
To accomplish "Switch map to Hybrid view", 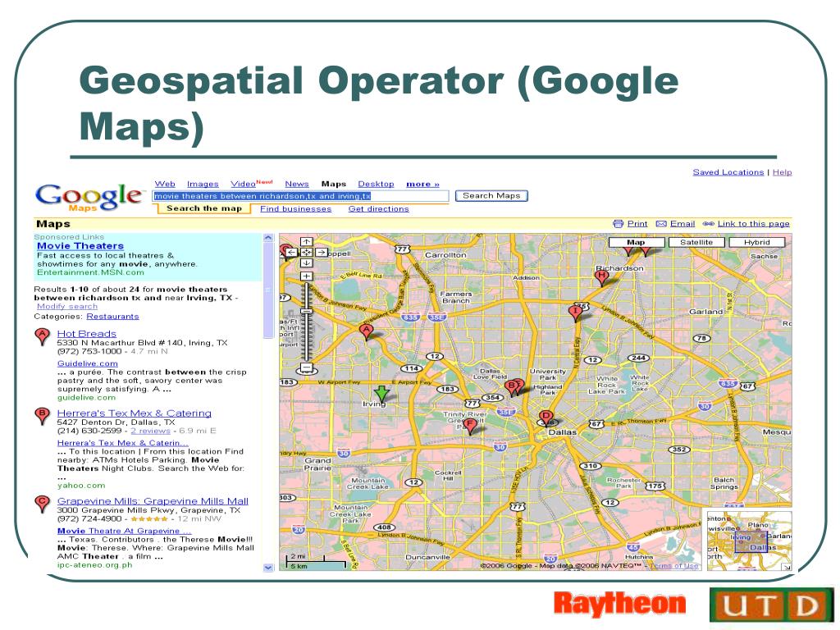I will coord(756,242).
